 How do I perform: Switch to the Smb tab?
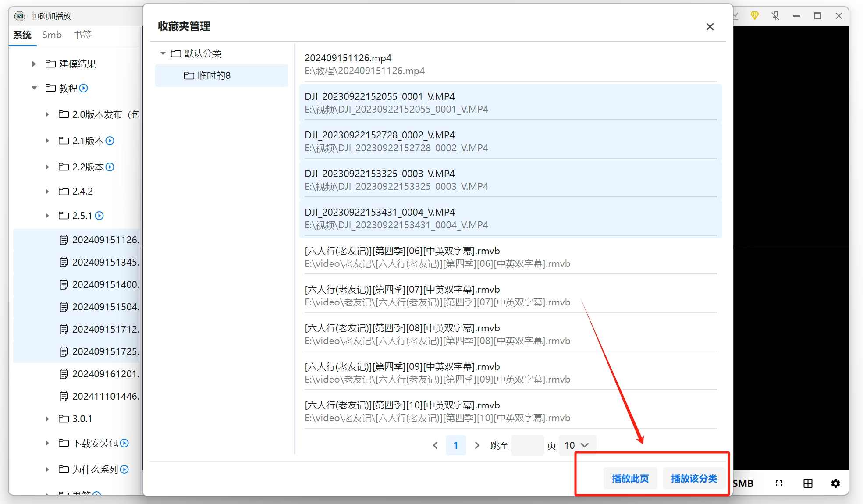tap(52, 35)
